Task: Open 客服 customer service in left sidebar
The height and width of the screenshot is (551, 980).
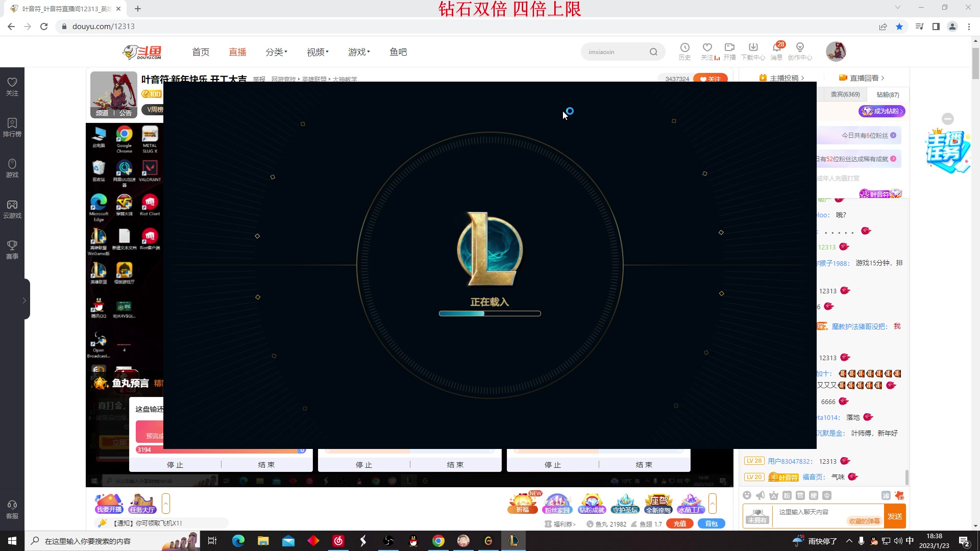Action: (x=12, y=510)
